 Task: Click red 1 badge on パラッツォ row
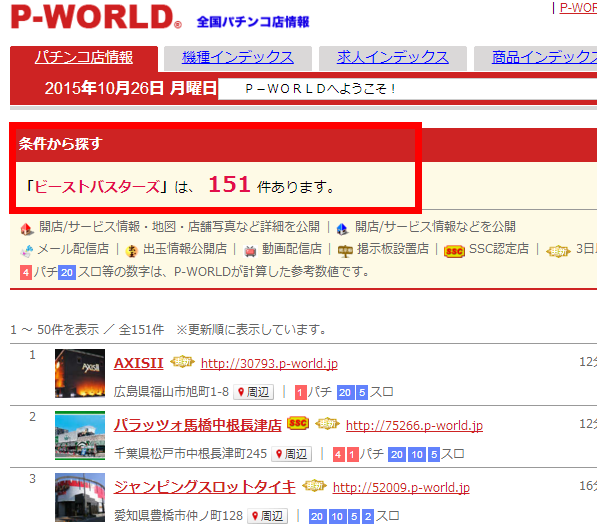pos(353,455)
